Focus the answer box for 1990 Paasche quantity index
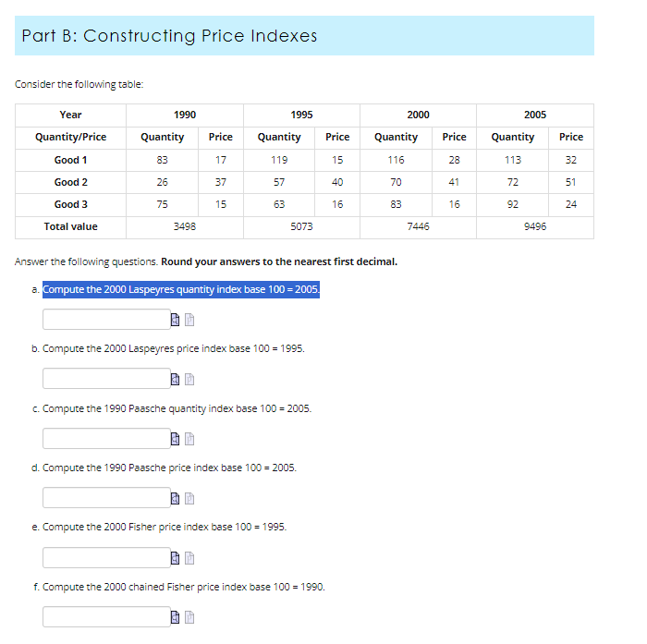The width and height of the screenshot is (647, 644). (x=106, y=439)
